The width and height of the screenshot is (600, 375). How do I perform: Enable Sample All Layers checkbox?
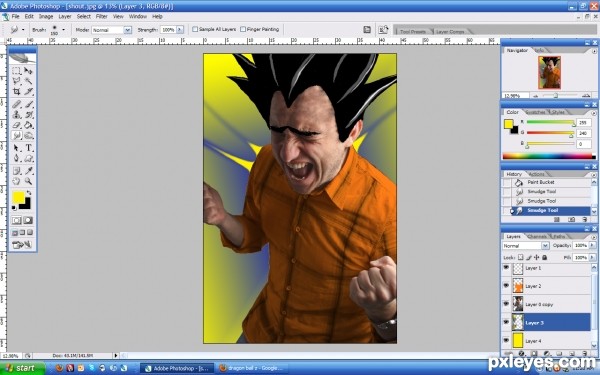tap(195, 29)
